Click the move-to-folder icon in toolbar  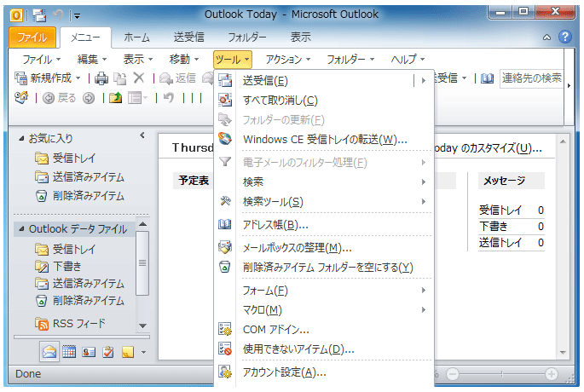115,98
